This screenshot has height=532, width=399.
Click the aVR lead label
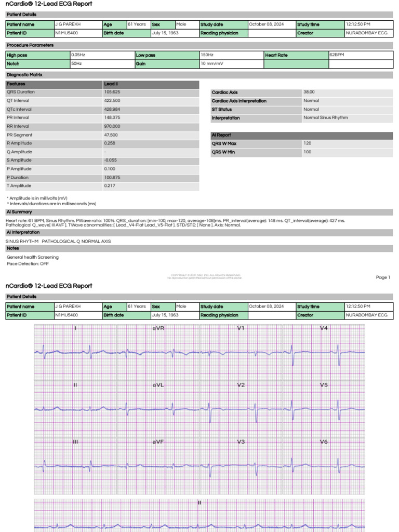(x=158, y=328)
